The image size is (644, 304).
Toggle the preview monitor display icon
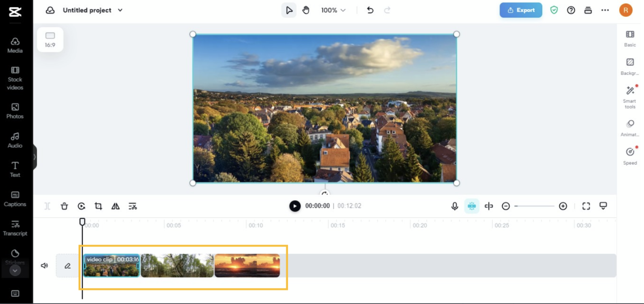[x=603, y=206]
